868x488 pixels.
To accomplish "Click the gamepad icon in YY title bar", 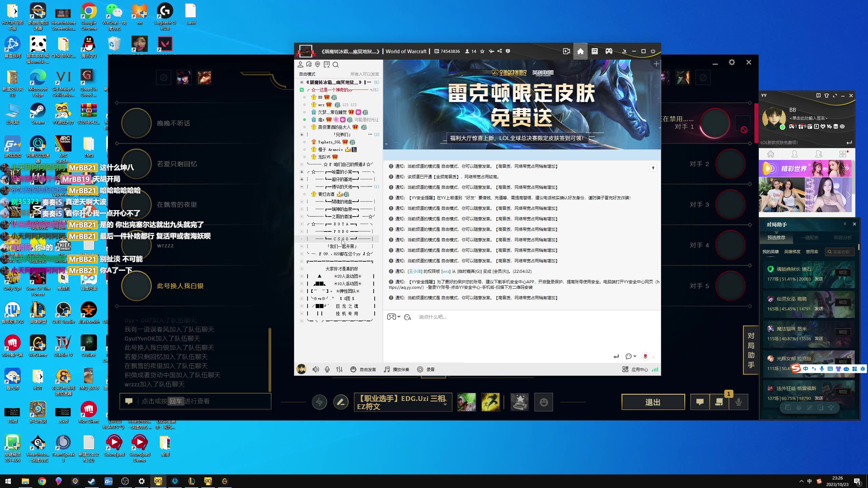I will pos(609,51).
